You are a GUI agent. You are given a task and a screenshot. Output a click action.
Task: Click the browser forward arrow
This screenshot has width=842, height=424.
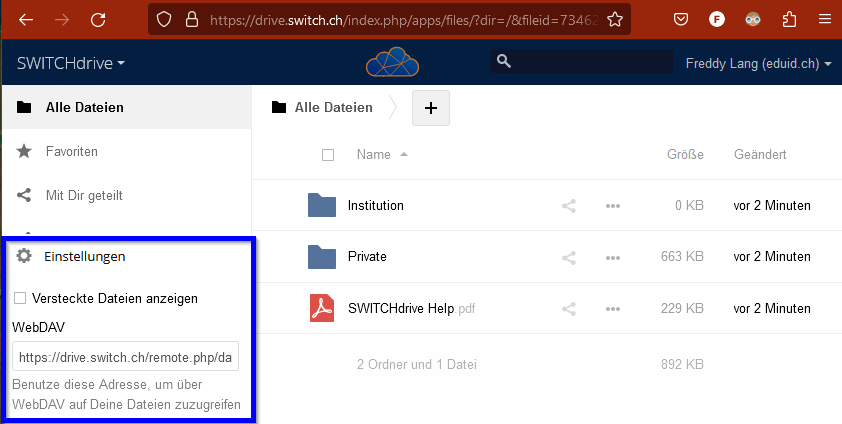(x=62, y=20)
